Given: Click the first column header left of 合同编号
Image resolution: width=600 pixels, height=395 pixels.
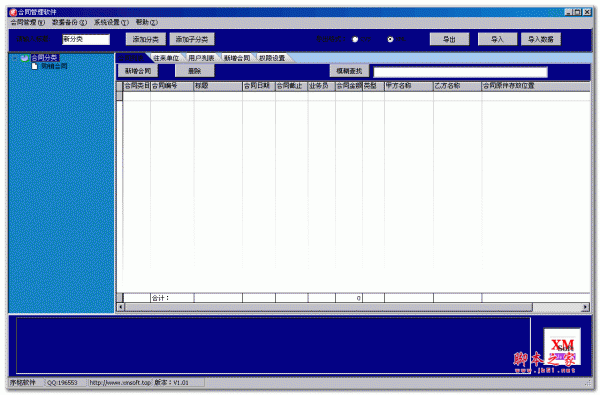Looking at the screenshot, I should 137,86.
